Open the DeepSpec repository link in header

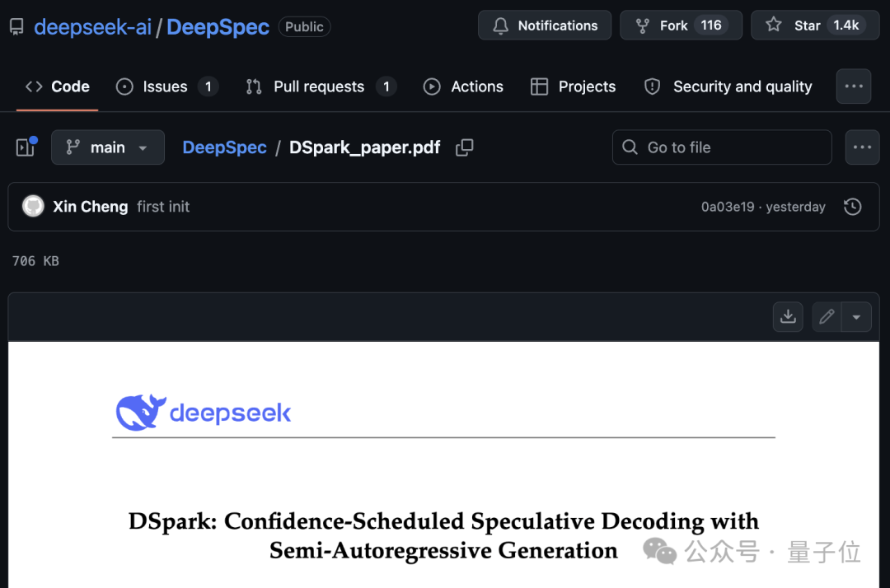point(218,26)
